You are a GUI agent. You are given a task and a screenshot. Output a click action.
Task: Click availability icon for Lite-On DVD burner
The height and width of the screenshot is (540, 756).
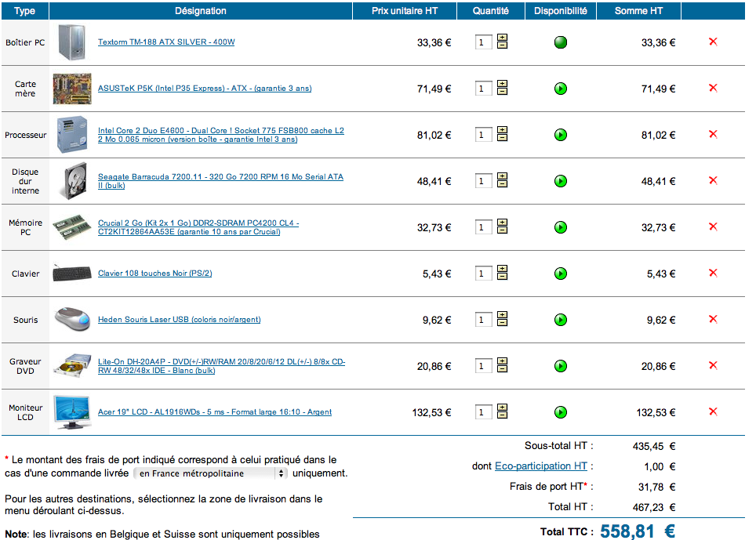(x=560, y=366)
